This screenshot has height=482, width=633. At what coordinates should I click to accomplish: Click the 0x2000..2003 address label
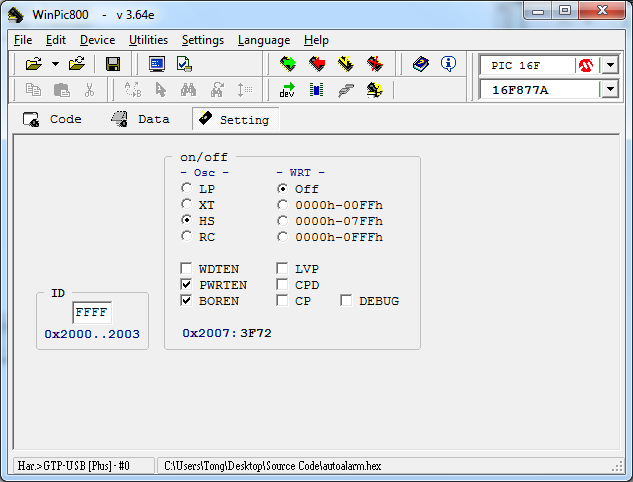(92, 334)
